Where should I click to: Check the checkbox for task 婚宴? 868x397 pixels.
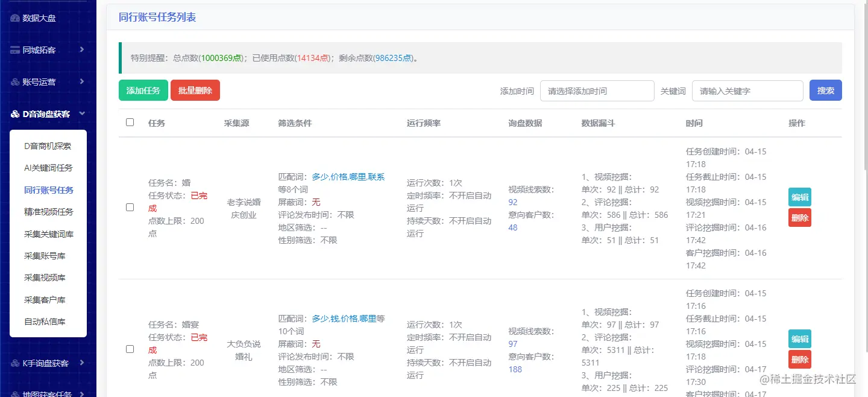point(130,349)
